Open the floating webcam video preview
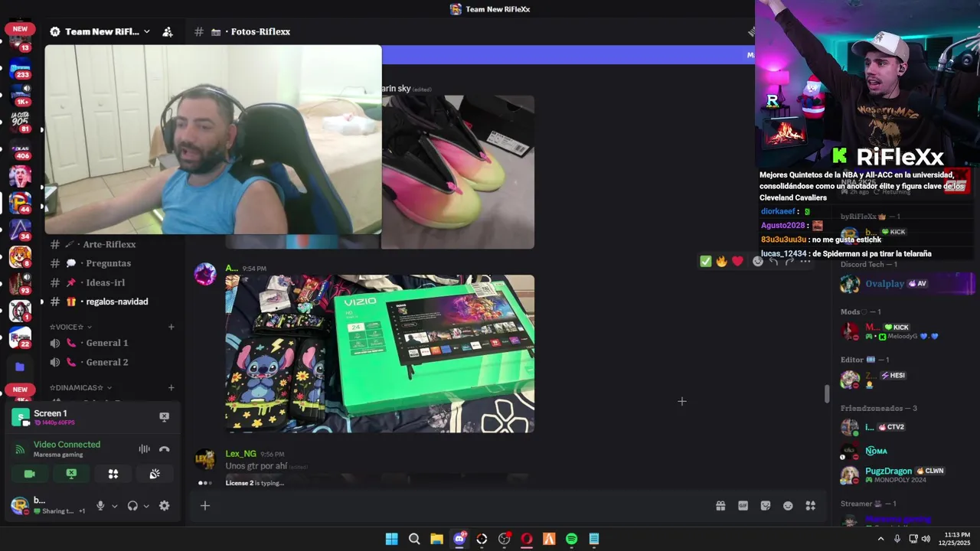Viewport: 980px width, 551px height. (x=213, y=139)
